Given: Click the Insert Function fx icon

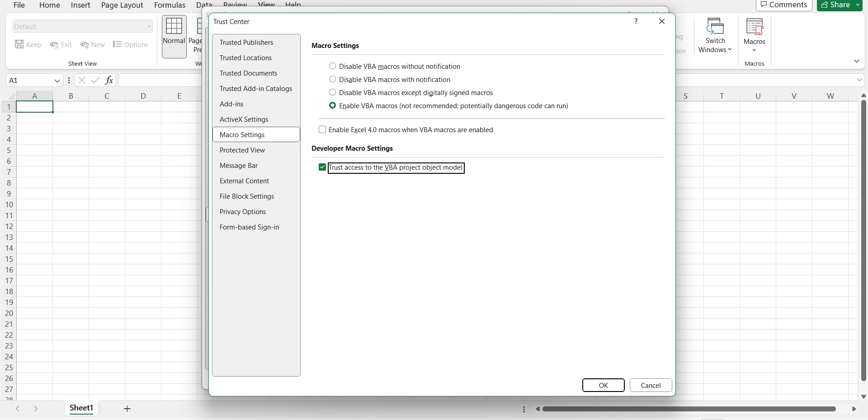Looking at the screenshot, I should pyautogui.click(x=109, y=80).
